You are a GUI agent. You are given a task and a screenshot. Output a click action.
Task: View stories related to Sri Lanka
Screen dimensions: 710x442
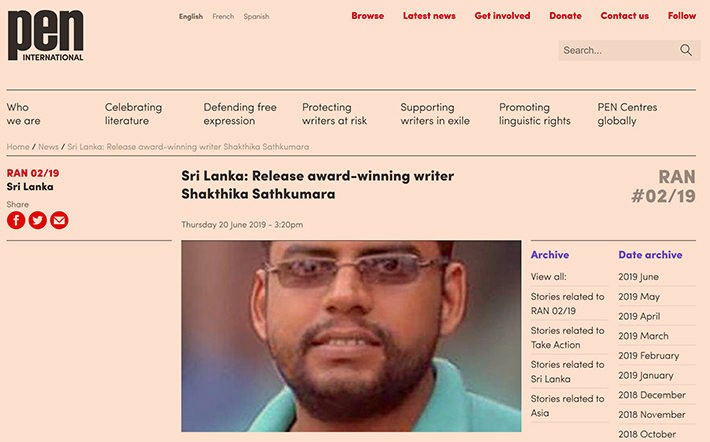(567, 372)
